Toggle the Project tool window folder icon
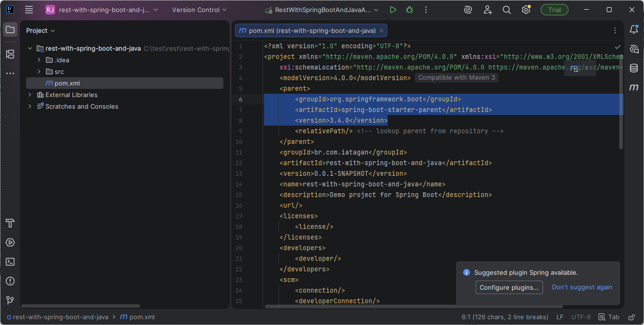 point(10,30)
